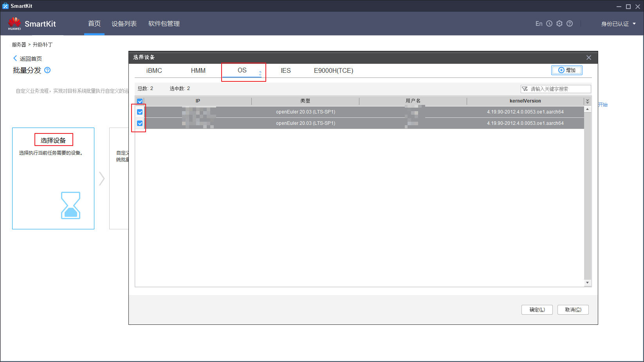
Task: Open the 设备列表 menu
Action: pyautogui.click(x=124, y=24)
